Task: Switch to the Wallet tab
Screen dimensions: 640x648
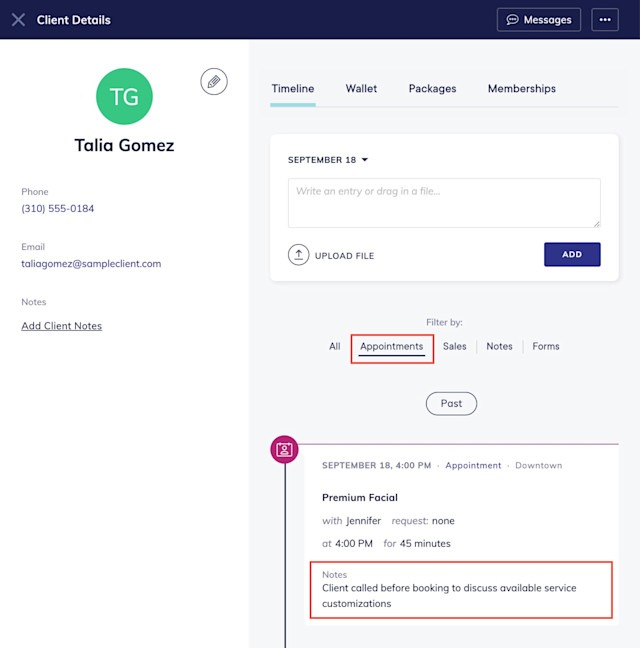Action: click(361, 88)
